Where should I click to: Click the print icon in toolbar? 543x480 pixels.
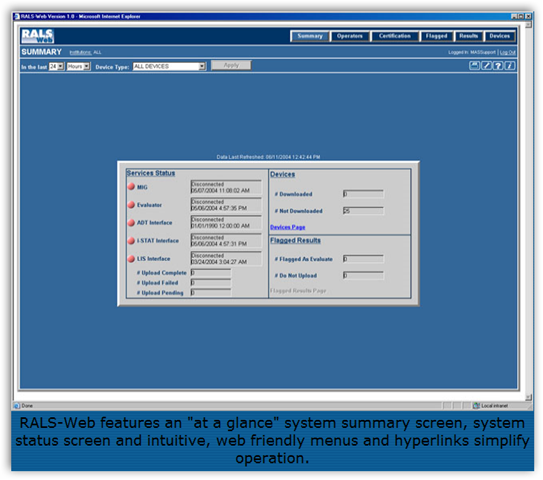(474, 65)
